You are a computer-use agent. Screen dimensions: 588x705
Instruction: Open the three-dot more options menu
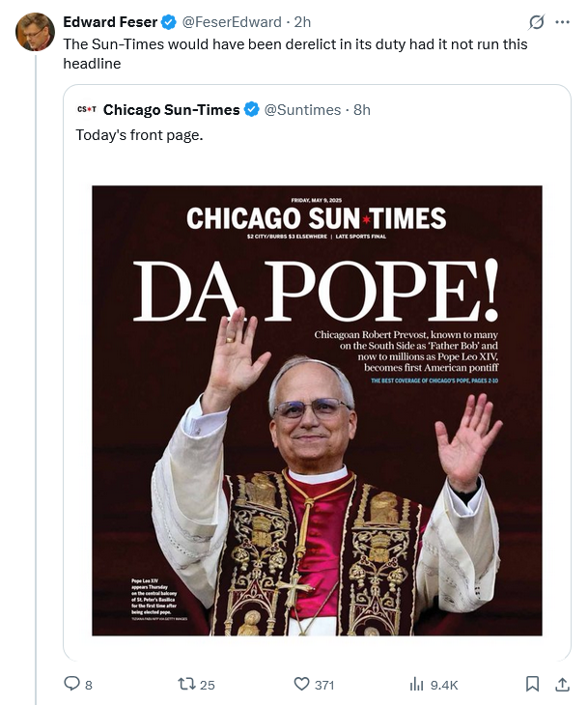click(563, 21)
